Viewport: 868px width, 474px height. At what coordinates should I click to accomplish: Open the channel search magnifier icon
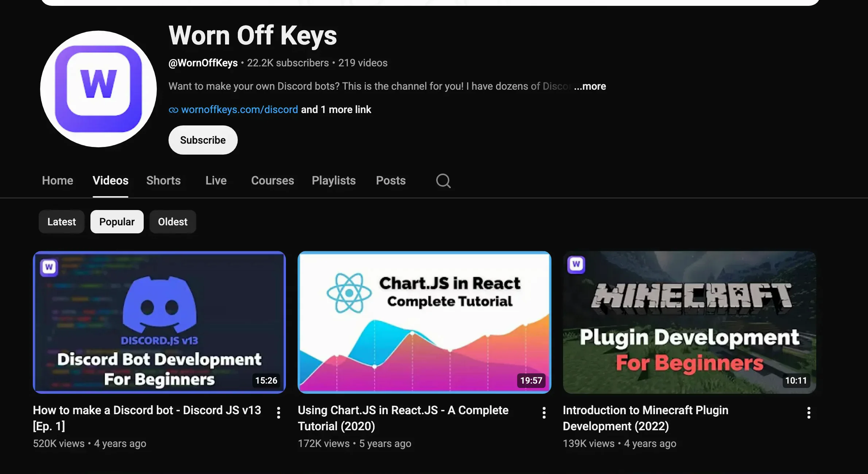point(443,180)
